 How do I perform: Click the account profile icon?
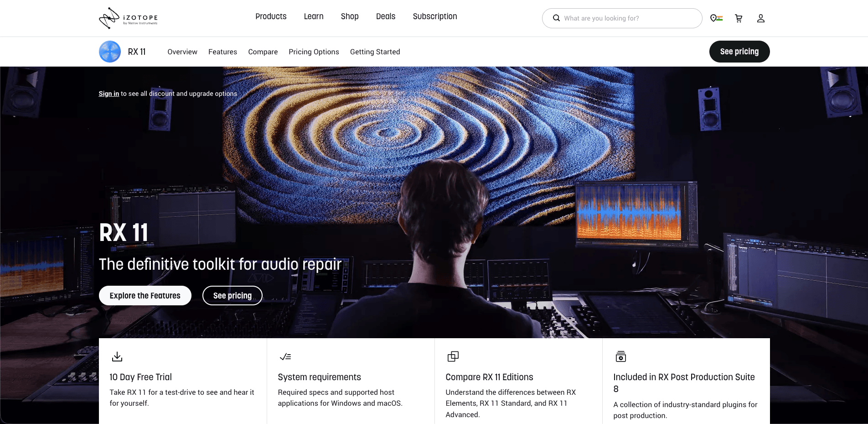[760, 18]
